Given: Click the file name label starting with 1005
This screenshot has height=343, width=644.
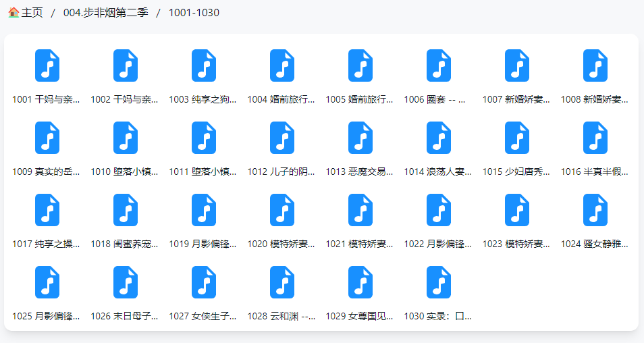Looking at the screenshot, I should [359, 99].
